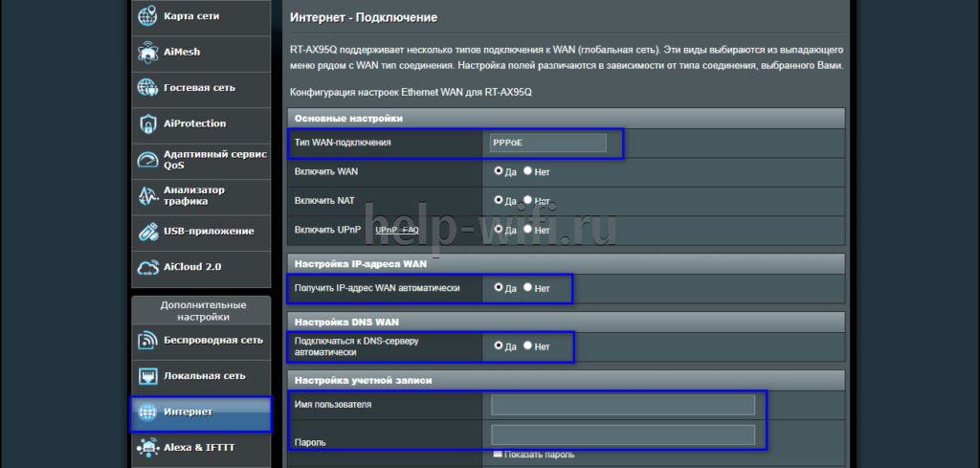980x468 pixels.
Task: Click the Гостевая сеть globe icon
Action: [147, 88]
